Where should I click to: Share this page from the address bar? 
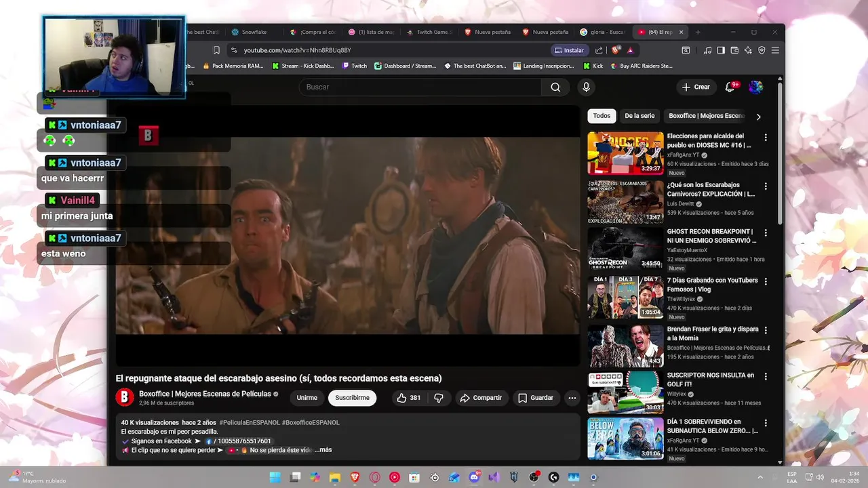599,50
